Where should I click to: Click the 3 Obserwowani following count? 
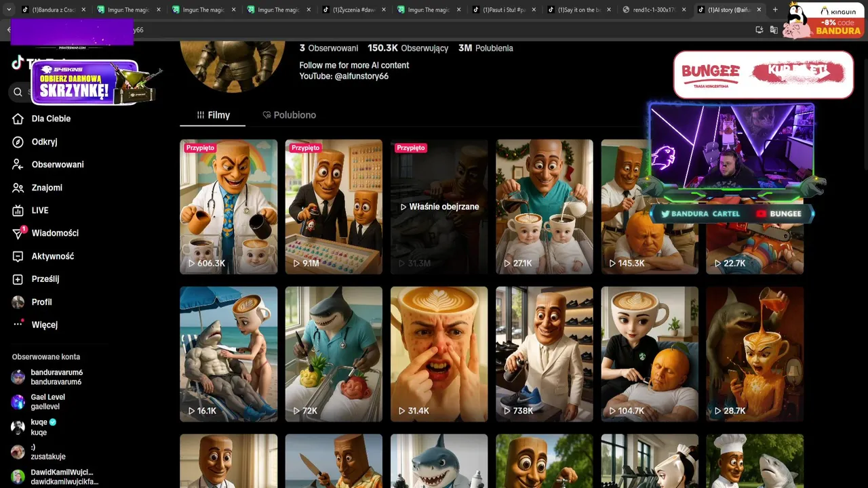[329, 48]
